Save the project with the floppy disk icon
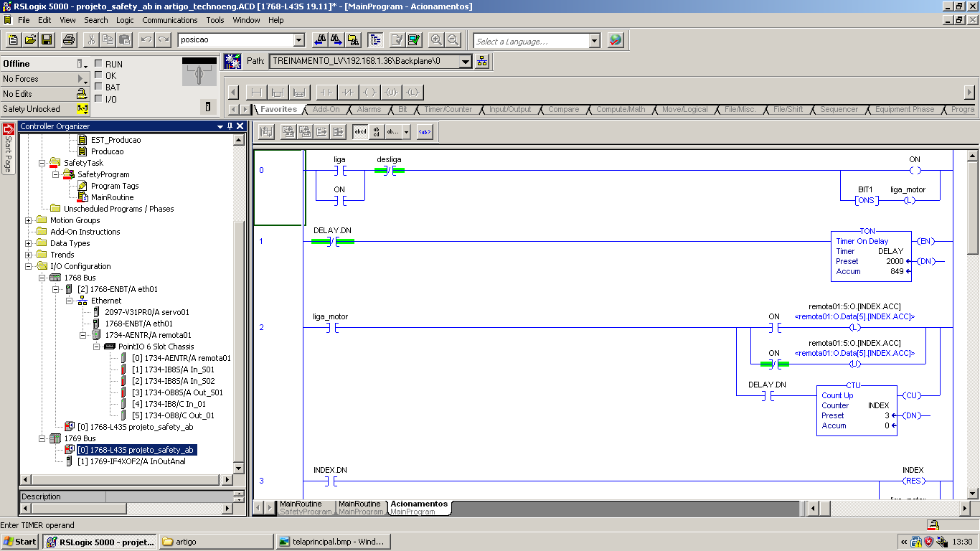The image size is (980, 551). [47, 40]
